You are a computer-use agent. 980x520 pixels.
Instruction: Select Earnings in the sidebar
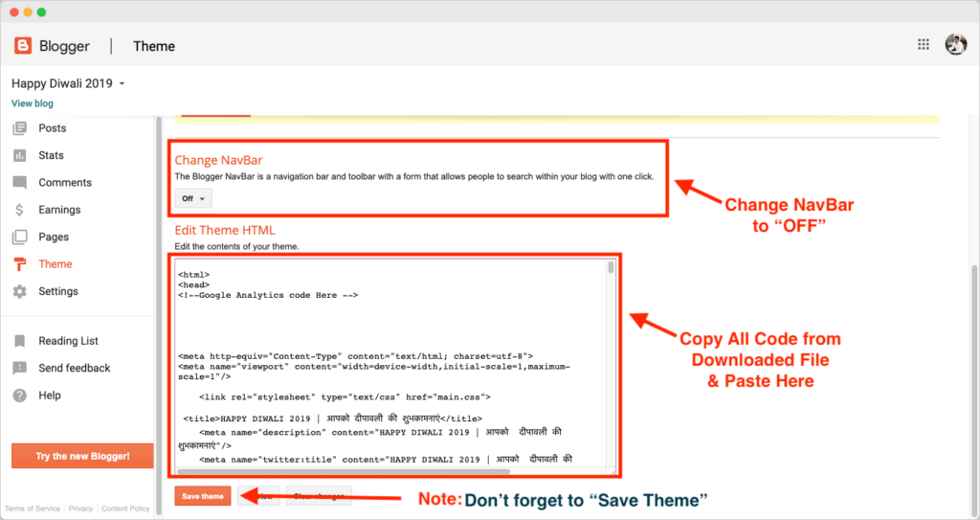pos(59,210)
